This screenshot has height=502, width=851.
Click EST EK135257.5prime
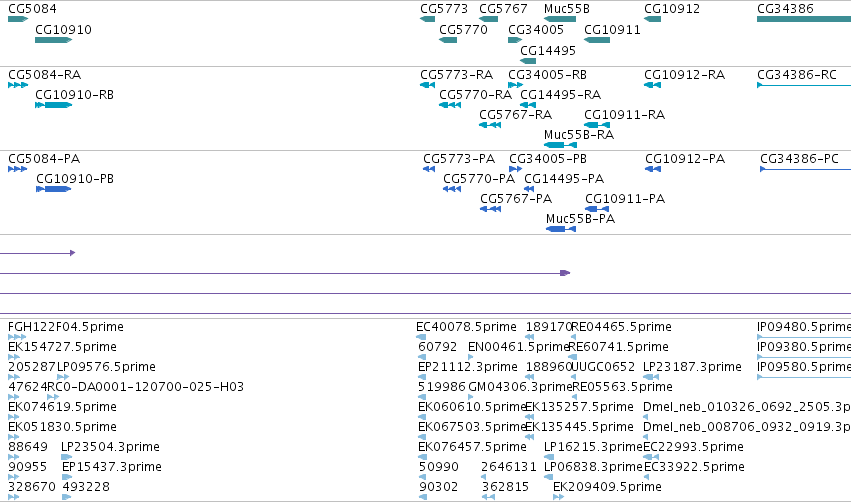click(579, 407)
